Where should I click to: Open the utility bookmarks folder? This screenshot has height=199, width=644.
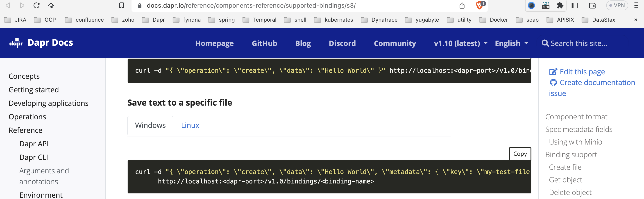(459, 20)
